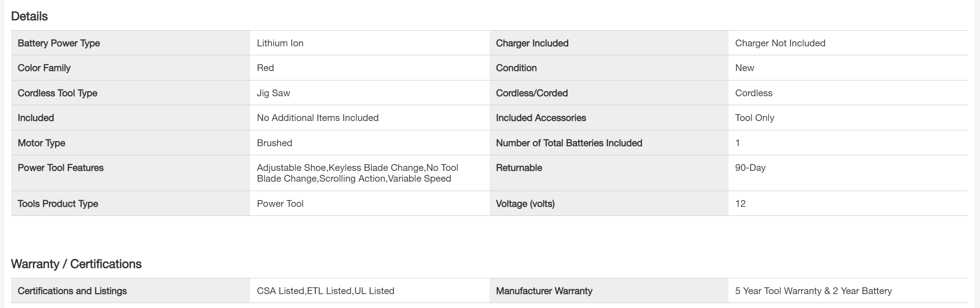Screen dimensions: 980x308
Task: Click the Warranty / Certifications heading
Action: [76, 264]
